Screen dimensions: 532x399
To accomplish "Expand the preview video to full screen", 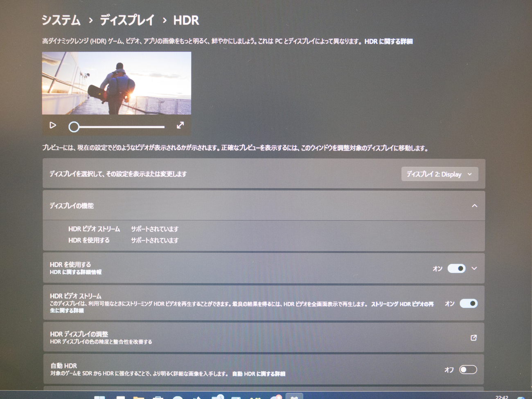I will click(180, 126).
